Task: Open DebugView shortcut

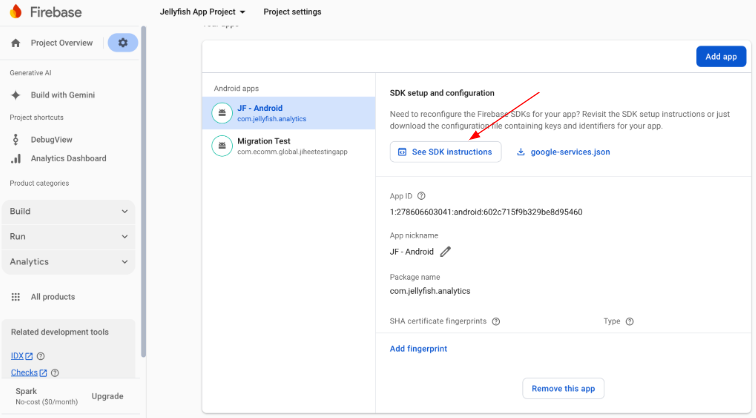Action: (x=52, y=140)
